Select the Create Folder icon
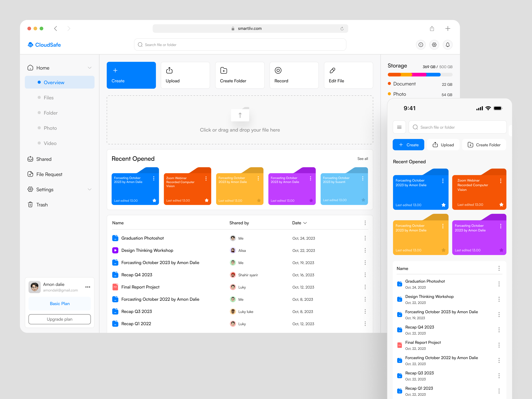532x399 pixels. (223, 70)
